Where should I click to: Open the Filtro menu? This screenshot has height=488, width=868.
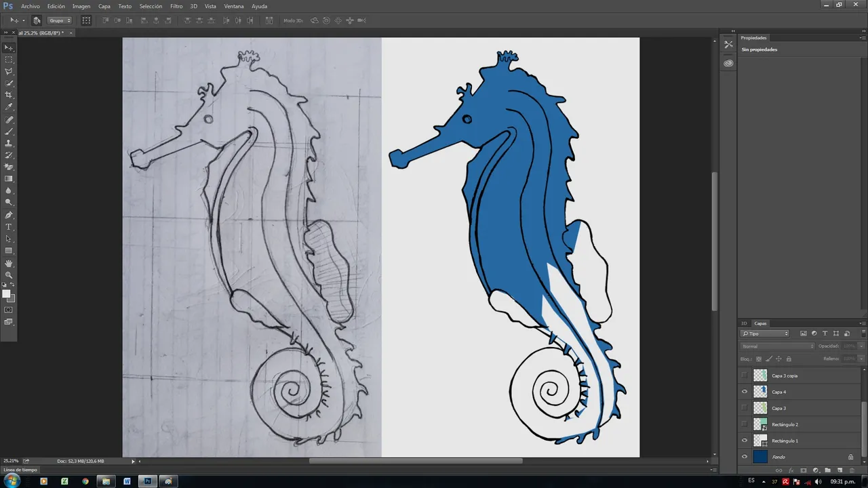pos(176,6)
